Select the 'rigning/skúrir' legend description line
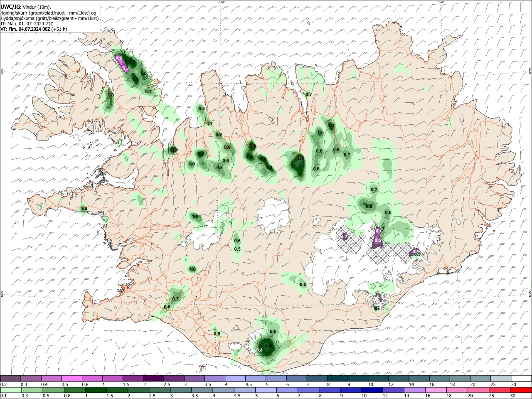This screenshot has height=399, width=532. [x=48, y=13]
